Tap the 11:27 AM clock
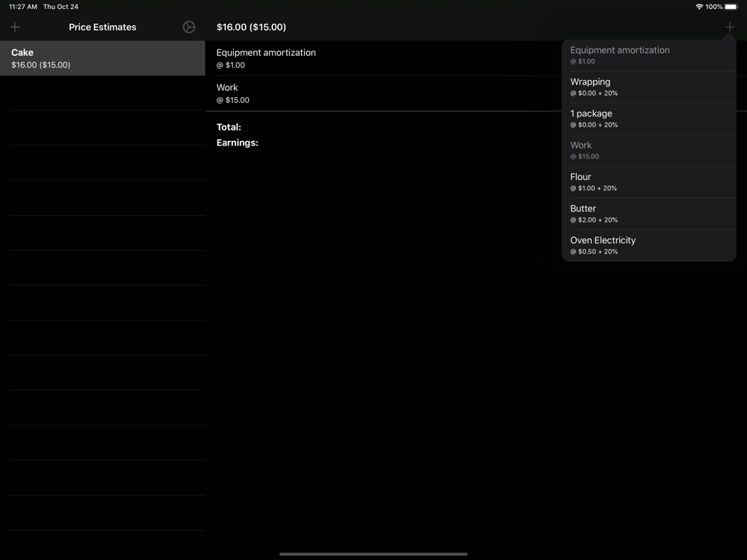This screenshot has width=747, height=560. 23,7
